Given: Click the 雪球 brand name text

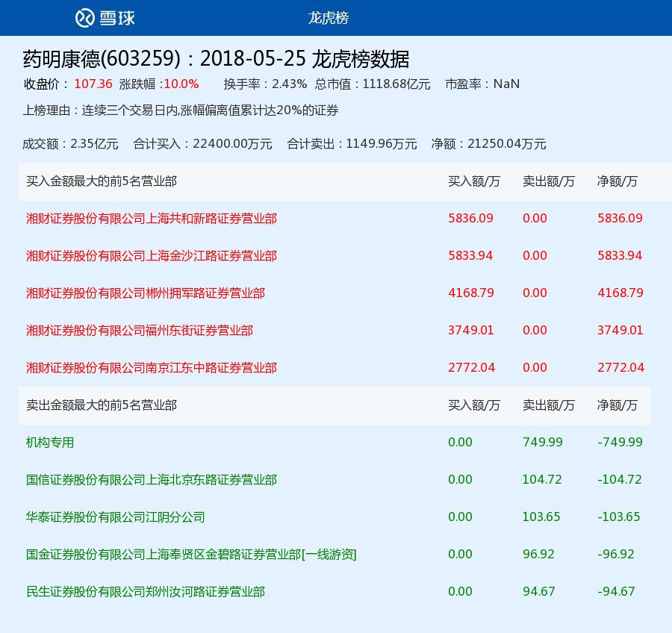Looking at the screenshot, I should (117, 18).
